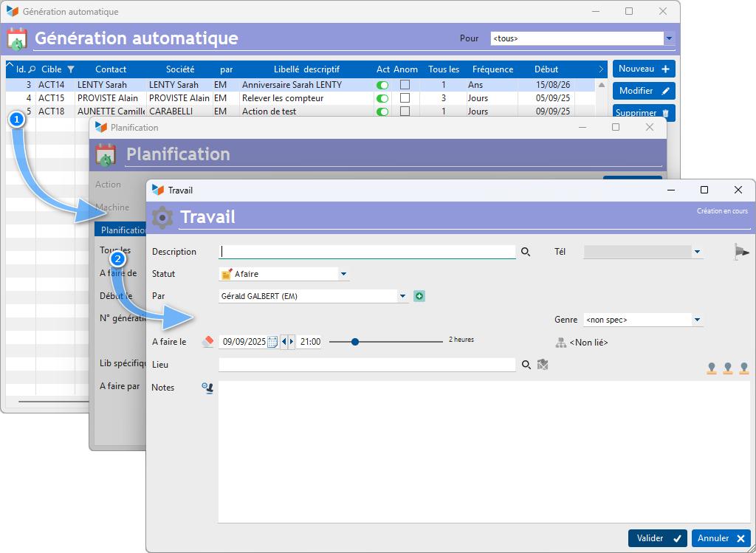Click the green plus icon beside Par
The image size is (756, 553).
tap(419, 296)
